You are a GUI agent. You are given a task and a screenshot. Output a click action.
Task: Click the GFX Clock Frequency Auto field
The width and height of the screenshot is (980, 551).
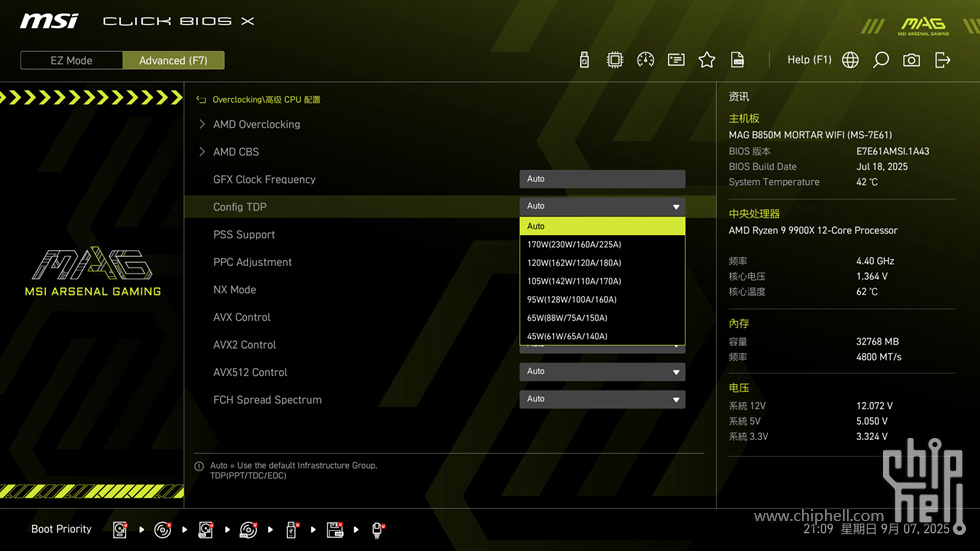pyautogui.click(x=602, y=179)
